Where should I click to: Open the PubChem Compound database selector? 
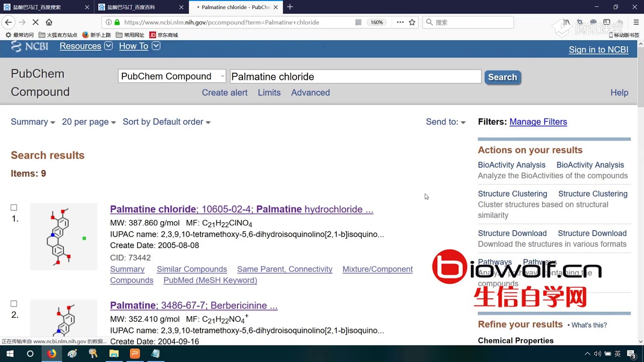click(172, 76)
